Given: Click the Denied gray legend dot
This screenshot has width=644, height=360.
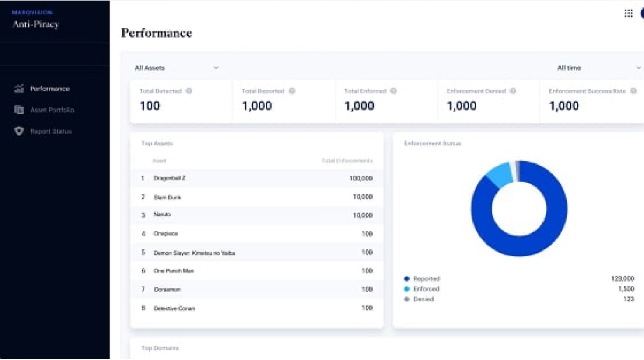Looking at the screenshot, I should 406,299.
